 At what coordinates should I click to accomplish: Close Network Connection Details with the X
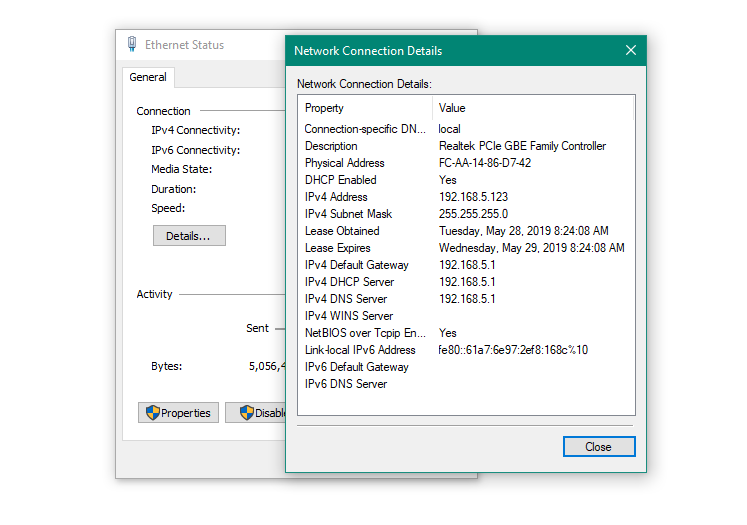[x=630, y=51]
